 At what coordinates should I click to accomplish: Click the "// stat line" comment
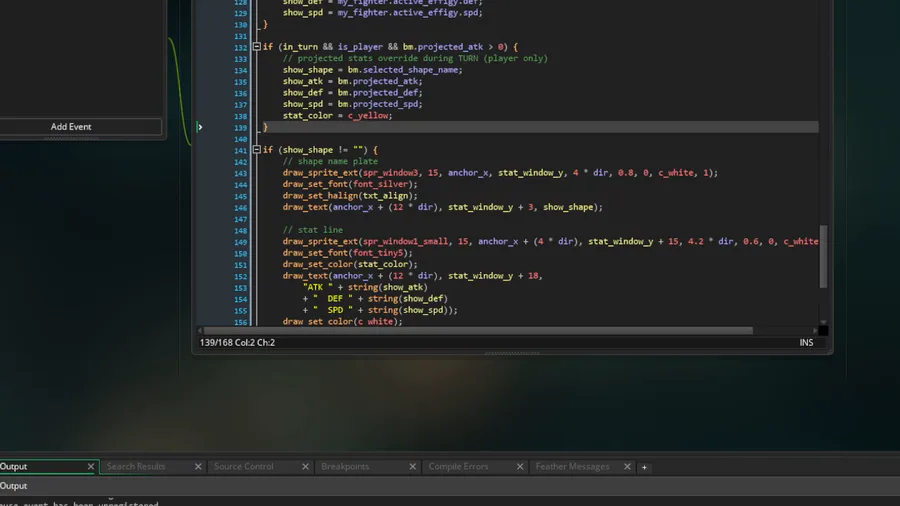pyautogui.click(x=313, y=230)
